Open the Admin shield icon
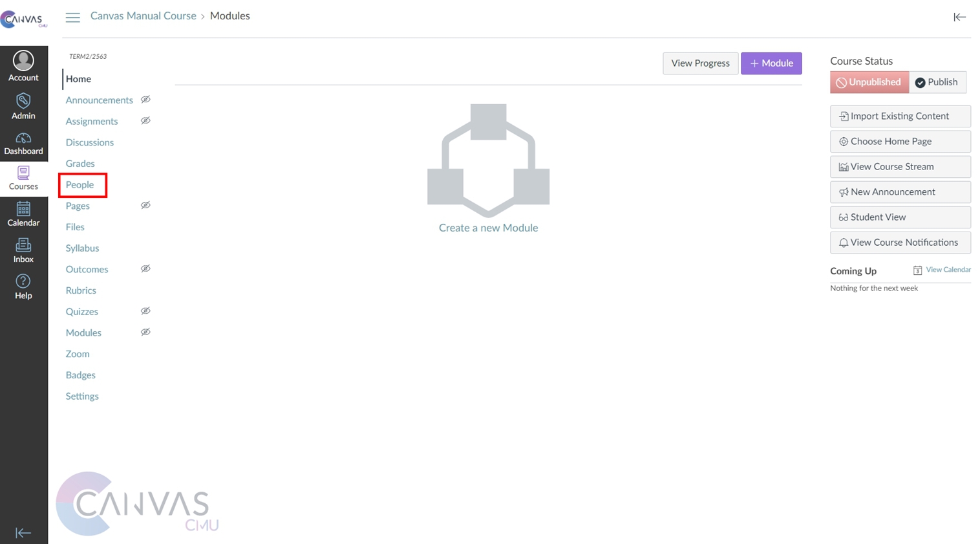980x544 pixels. coord(23,102)
